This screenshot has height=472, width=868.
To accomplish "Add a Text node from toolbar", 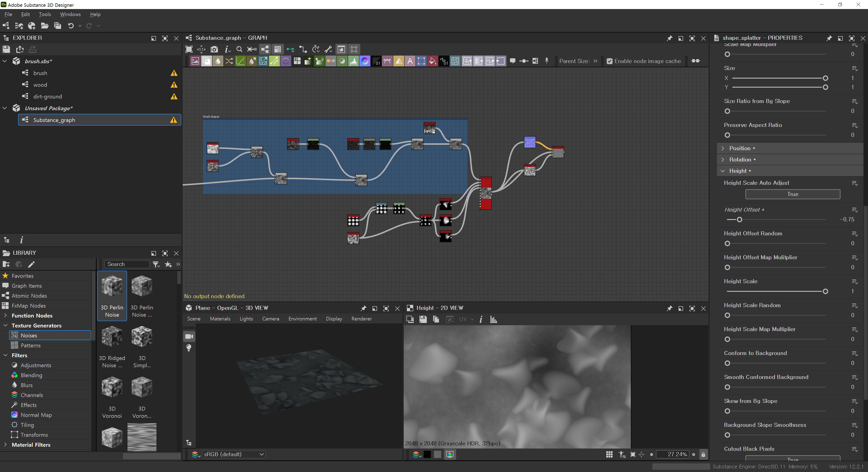I will click(x=410, y=61).
